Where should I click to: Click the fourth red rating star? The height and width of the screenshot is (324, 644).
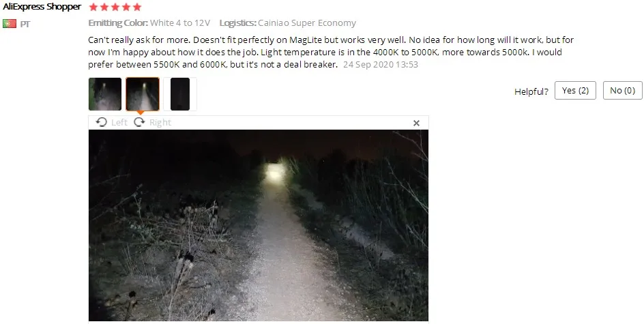click(126, 7)
